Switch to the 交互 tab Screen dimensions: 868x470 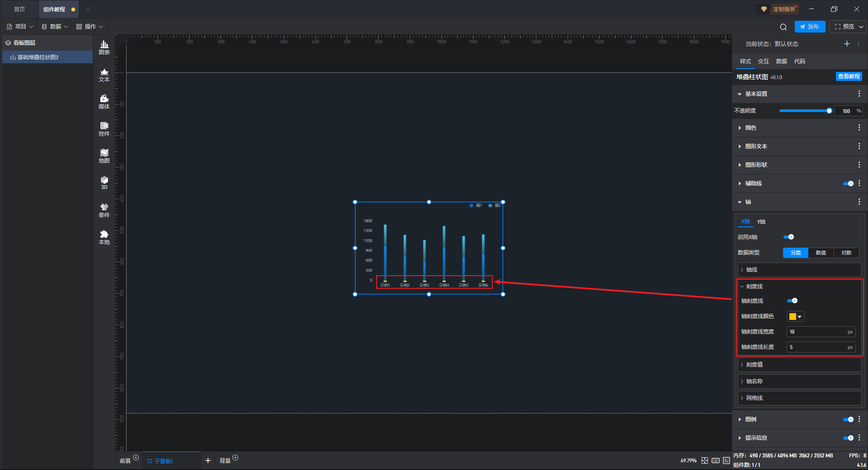(x=763, y=61)
